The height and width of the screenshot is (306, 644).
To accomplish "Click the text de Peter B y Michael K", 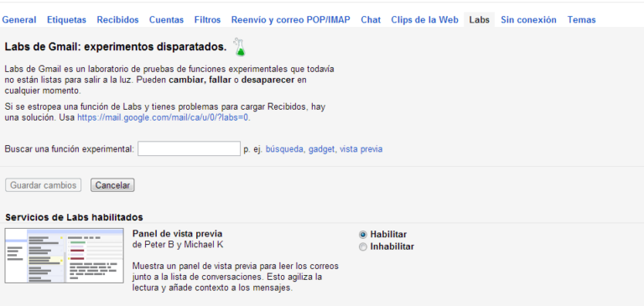I will [178, 245].
